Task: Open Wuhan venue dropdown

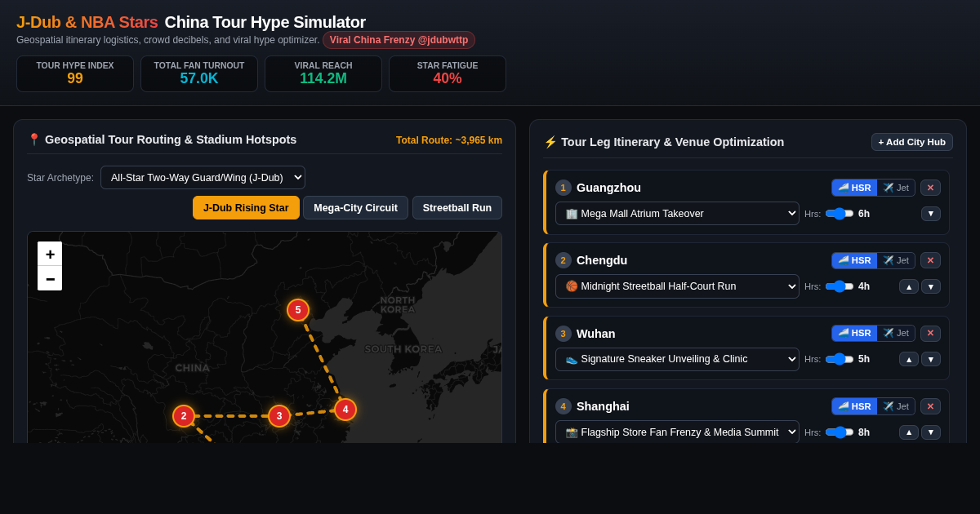Action: point(677,359)
